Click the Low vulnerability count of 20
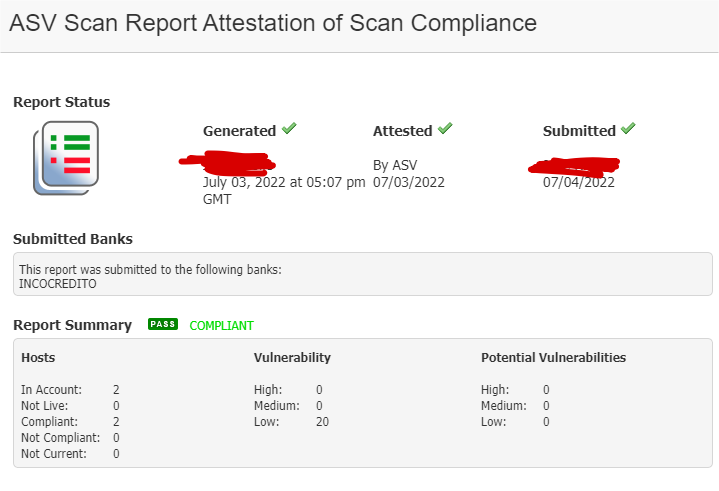 322,422
